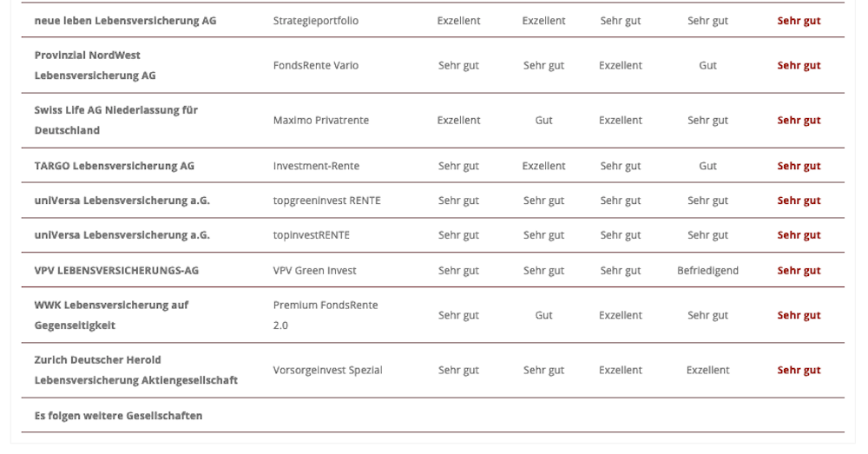
Task: Click Zurich Deutscher Herold Lebensversicherung name
Action: (136, 370)
